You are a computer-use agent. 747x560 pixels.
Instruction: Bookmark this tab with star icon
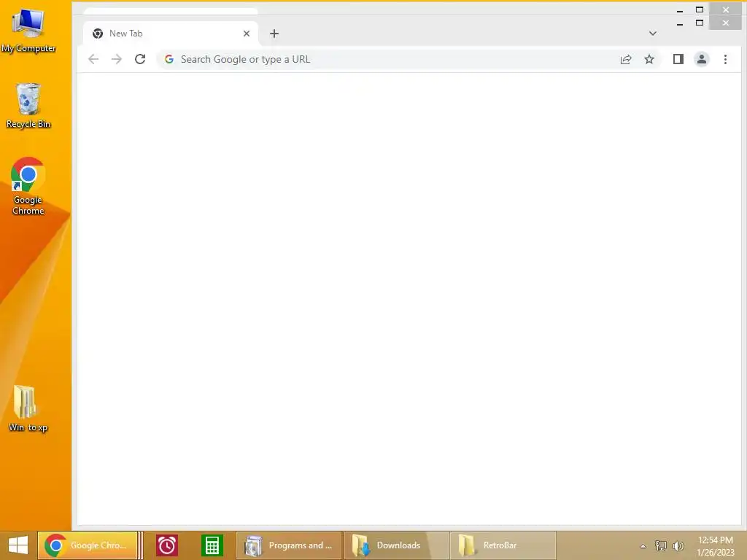pyautogui.click(x=649, y=59)
